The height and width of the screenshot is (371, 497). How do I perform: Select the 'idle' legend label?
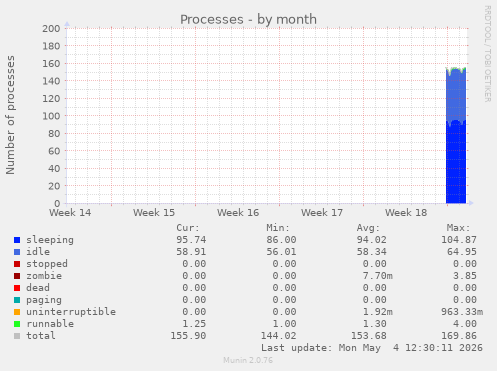[38, 252]
